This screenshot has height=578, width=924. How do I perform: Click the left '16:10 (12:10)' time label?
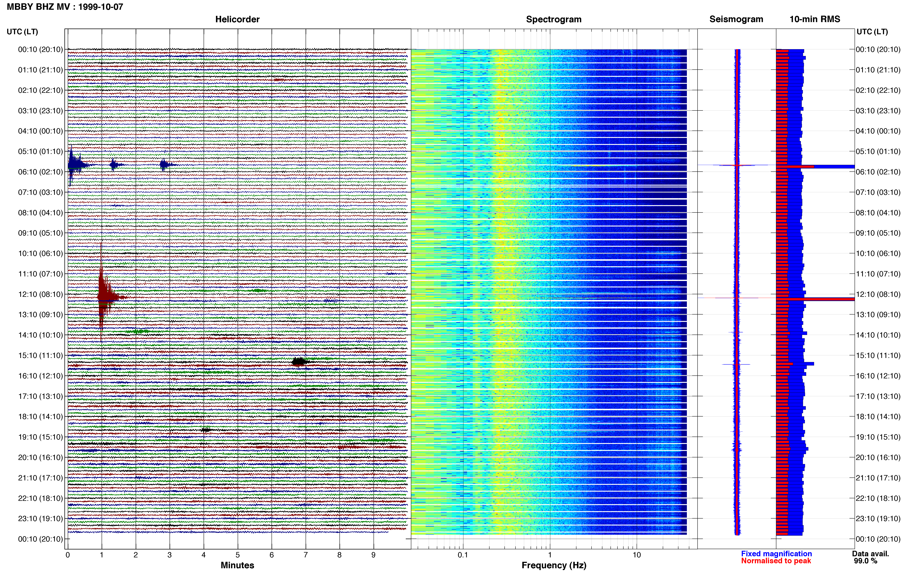tap(41, 376)
